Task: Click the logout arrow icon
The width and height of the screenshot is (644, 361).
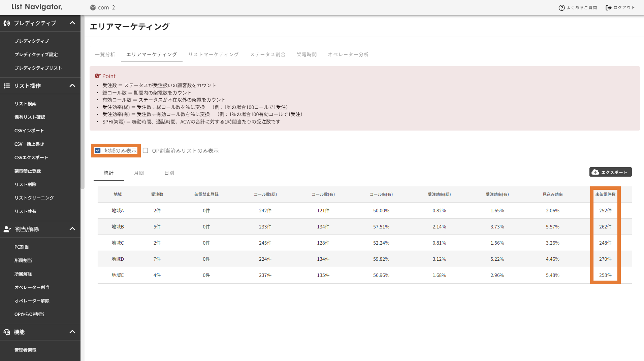Action: click(x=608, y=8)
